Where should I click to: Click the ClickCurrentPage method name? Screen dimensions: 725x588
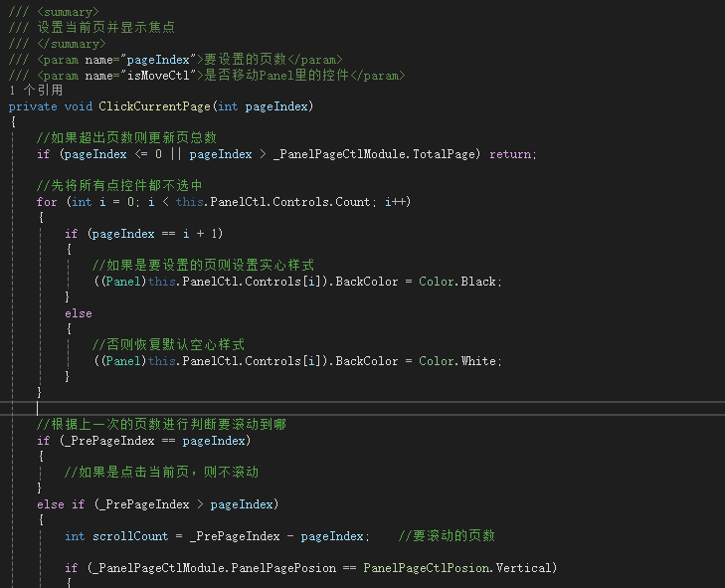click(x=153, y=106)
